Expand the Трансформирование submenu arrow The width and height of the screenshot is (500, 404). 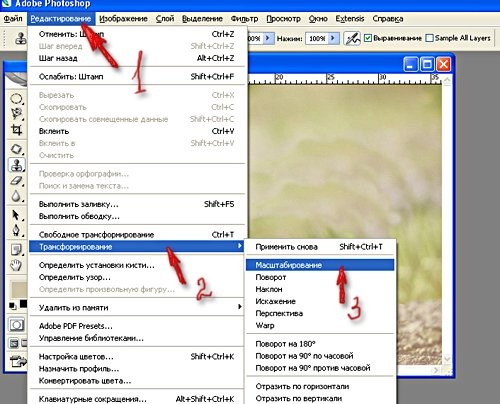click(x=239, y=246)
